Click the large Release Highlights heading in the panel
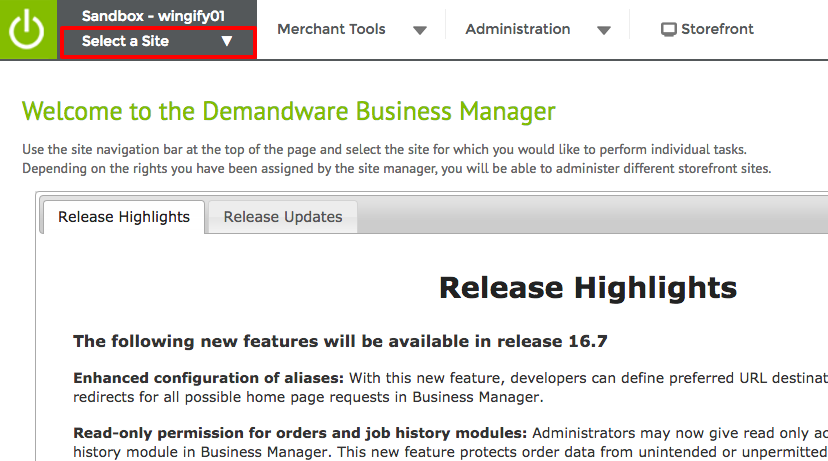 pyautogui.click(x=588, y=288)
